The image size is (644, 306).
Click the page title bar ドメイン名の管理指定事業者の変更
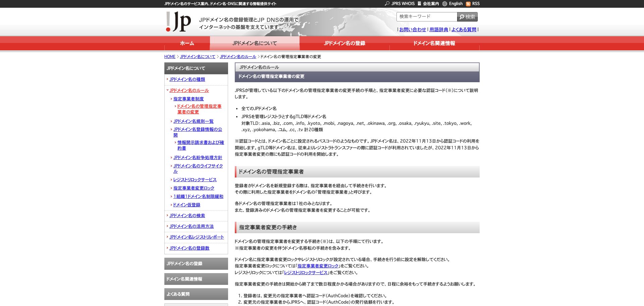click(x=357, y=76)
